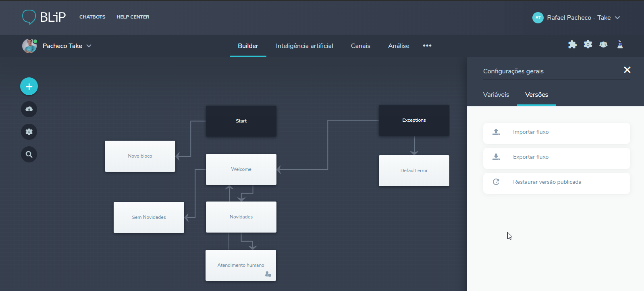Open the puzzle piece integrations icon
Viewport: 644px width, 291px height.
click(572, 45)
